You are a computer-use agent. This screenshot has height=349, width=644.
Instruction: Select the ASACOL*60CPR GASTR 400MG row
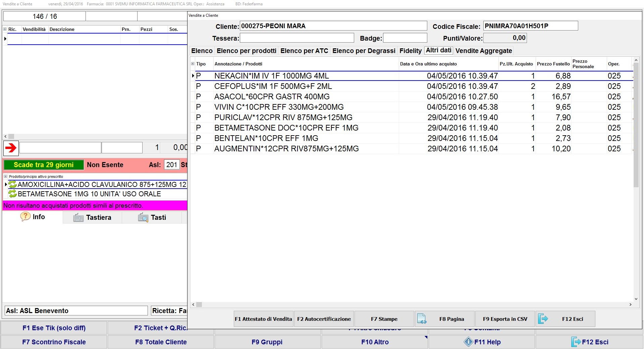tap(272, 97)
